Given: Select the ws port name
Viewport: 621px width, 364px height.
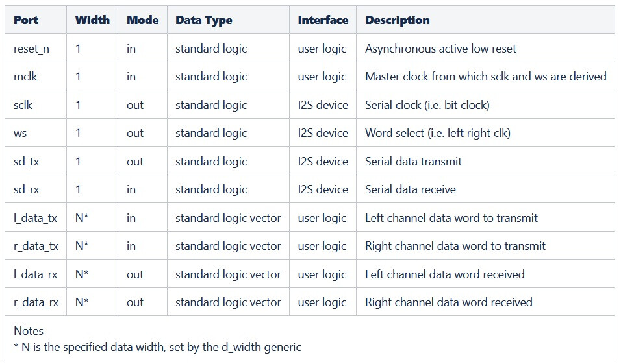Looking at the screenshot, I should pyautogui.click(x=20, y=133).
